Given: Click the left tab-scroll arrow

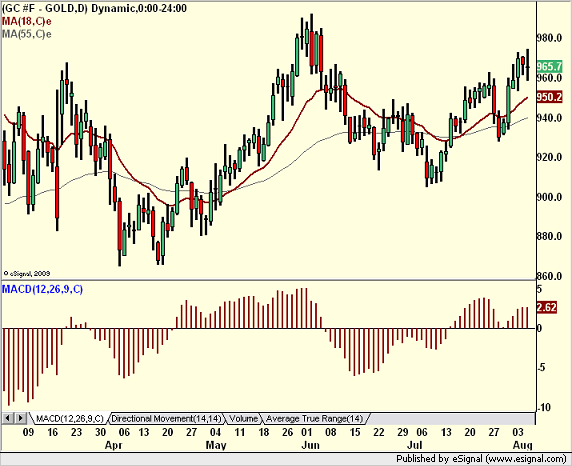Looking at the screenshot, I should [x=8, y=418].
